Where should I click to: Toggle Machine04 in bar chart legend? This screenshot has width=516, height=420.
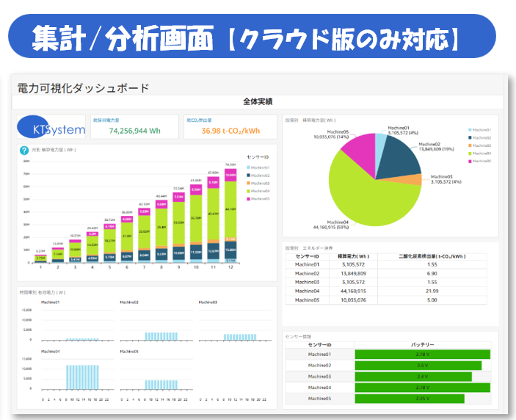click(259, 190)
